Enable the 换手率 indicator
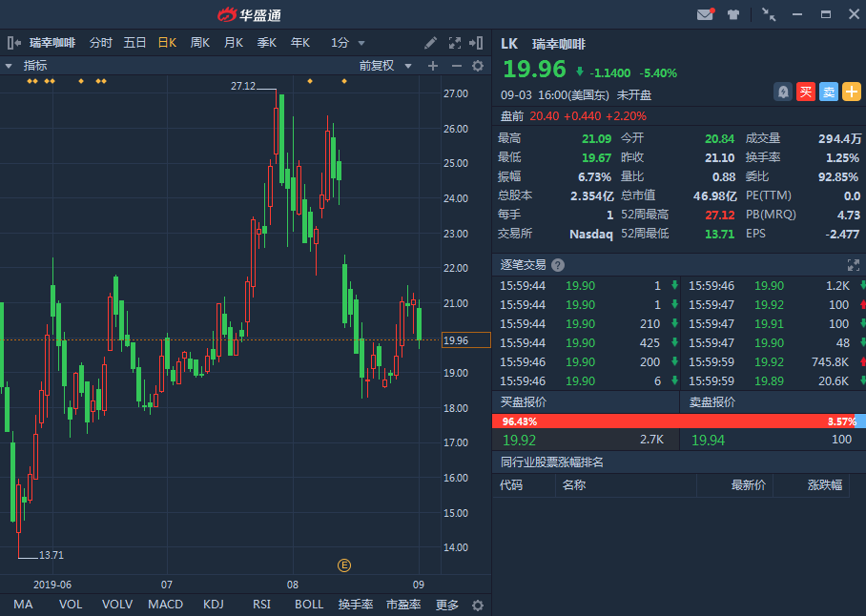 [356, 605]
